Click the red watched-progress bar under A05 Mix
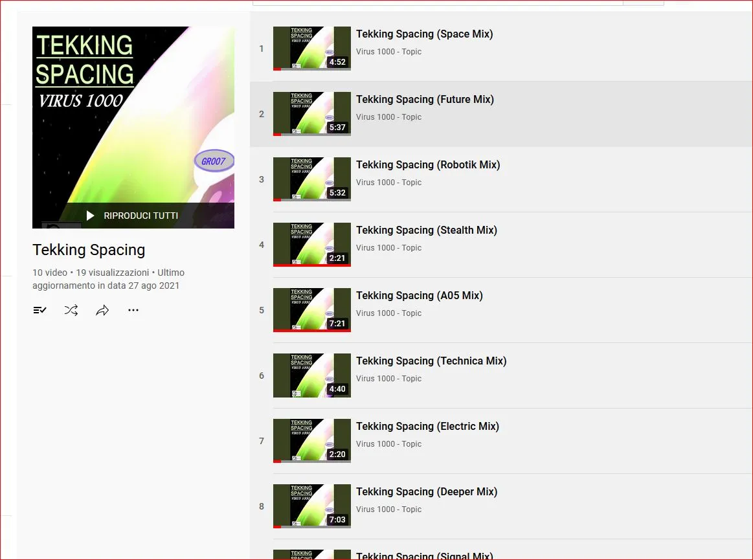Image resolution: width=753 pixels, height=560 pixels. pyautogui.click(x=311, y=330)
